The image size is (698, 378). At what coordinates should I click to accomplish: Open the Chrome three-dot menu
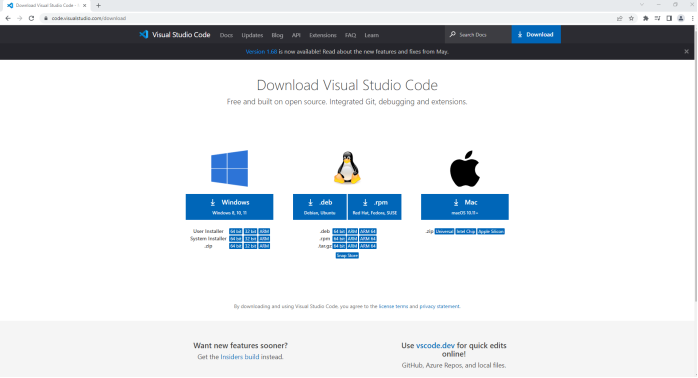(x=692, y=18)
